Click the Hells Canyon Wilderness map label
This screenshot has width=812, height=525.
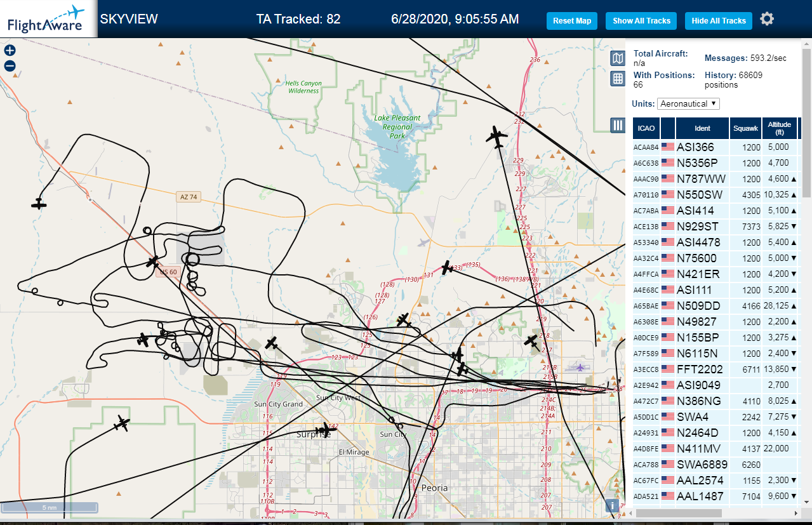[x=303, y=87]
